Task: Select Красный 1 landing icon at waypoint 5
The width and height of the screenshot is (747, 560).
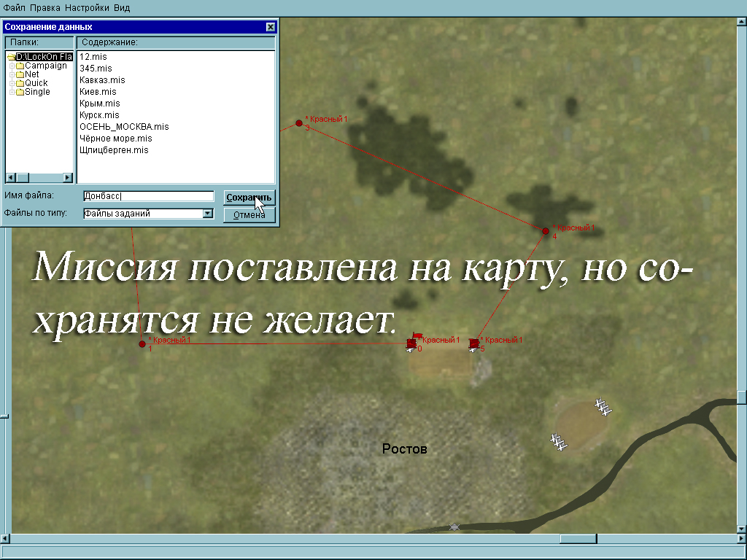Action: 473,344
